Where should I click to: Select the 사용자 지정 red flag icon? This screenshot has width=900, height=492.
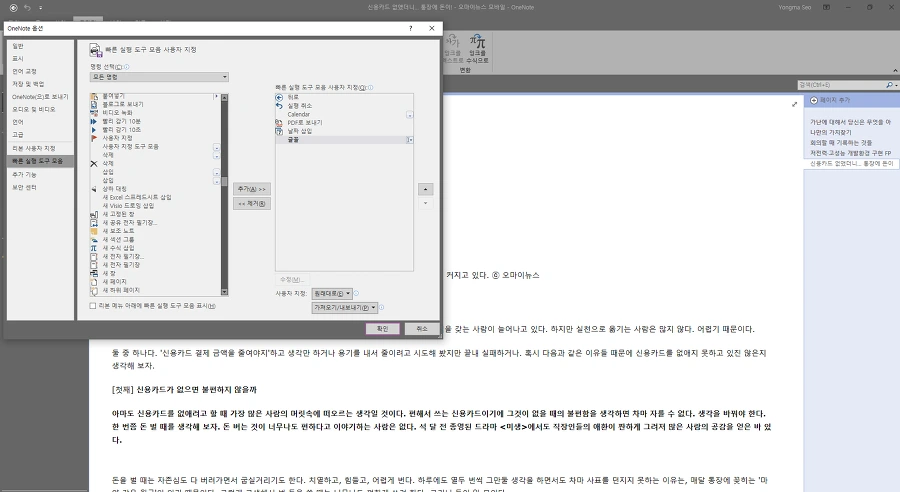pos(94,138)
